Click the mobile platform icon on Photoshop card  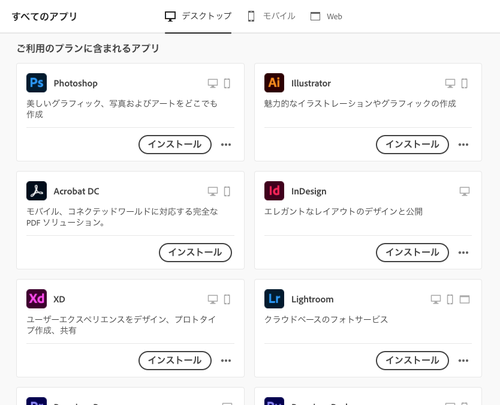click(x=227, y=83)
